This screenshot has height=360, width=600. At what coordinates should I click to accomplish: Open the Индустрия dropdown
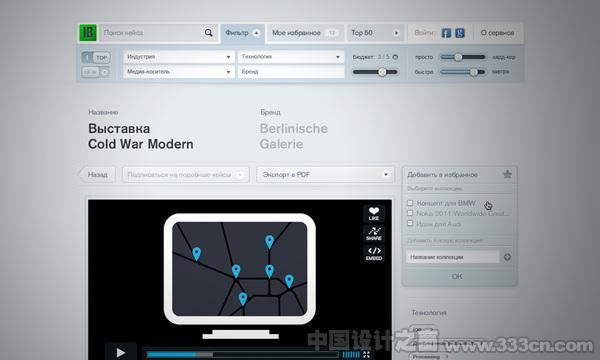coord(179,57)
